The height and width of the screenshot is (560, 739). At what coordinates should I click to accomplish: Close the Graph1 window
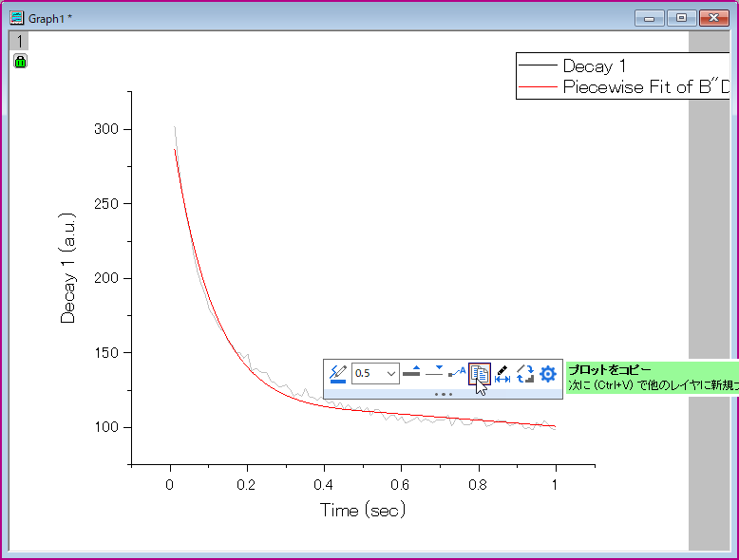pos(714,18)
